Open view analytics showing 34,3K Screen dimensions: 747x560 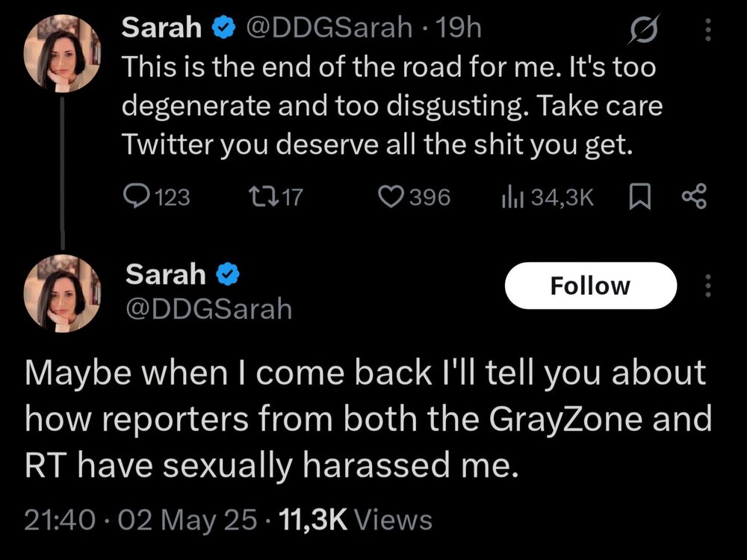[509, 196]
